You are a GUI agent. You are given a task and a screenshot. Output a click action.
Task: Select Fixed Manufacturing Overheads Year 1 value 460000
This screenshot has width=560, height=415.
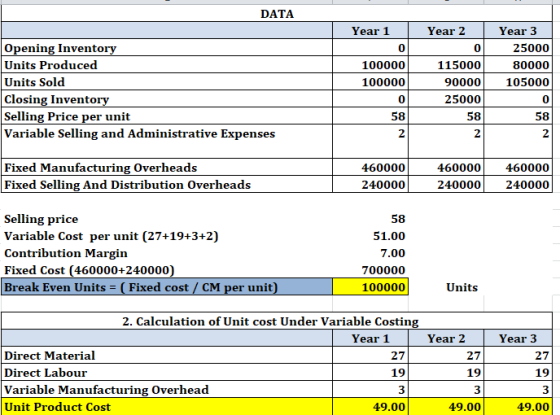click(x=370, y=167)
